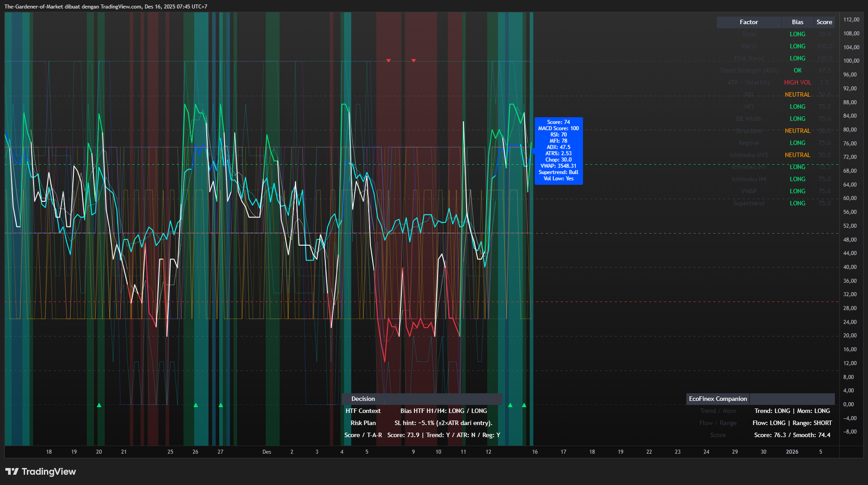Click the 100,00 price axis label

coord(851,61)
